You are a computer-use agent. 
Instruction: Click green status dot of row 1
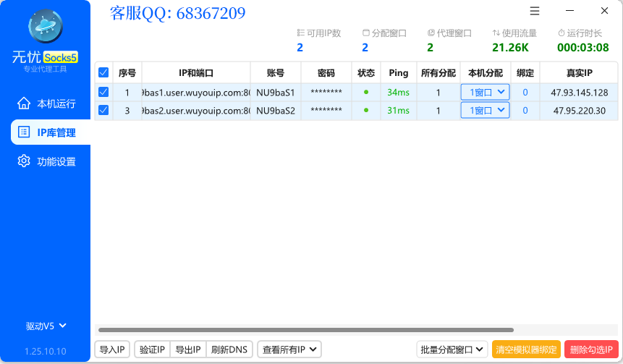pyautogui.click(x=366, y=92)
